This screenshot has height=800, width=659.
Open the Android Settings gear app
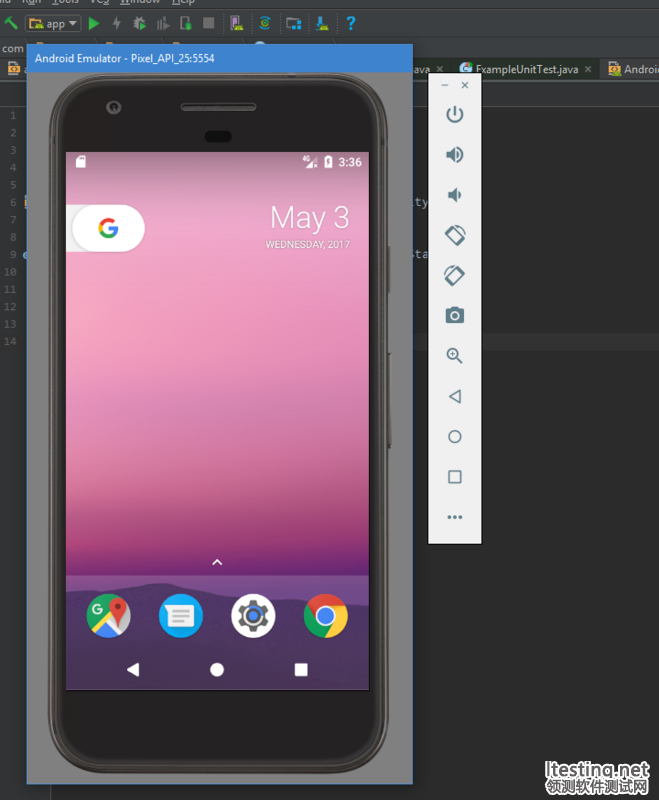pos(253,616)
